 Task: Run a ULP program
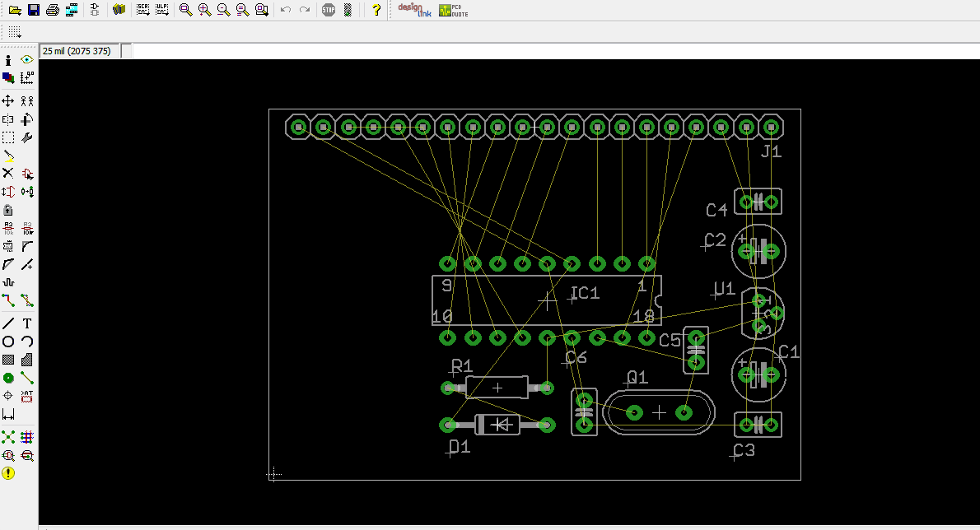coord(162,10)
